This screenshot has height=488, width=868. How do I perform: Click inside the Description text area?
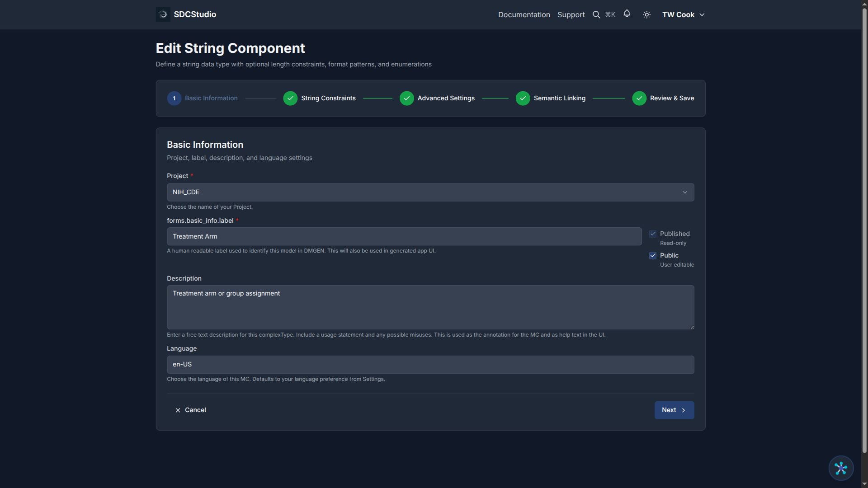pyautogui.click(x=430, y=307)
